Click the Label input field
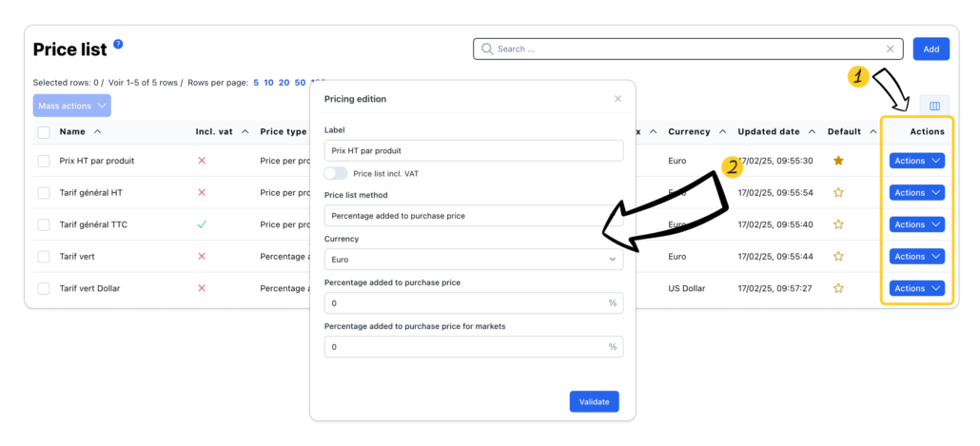Image resolution: width=980 pixels, height=446 pixels. [x=473, y=150]
